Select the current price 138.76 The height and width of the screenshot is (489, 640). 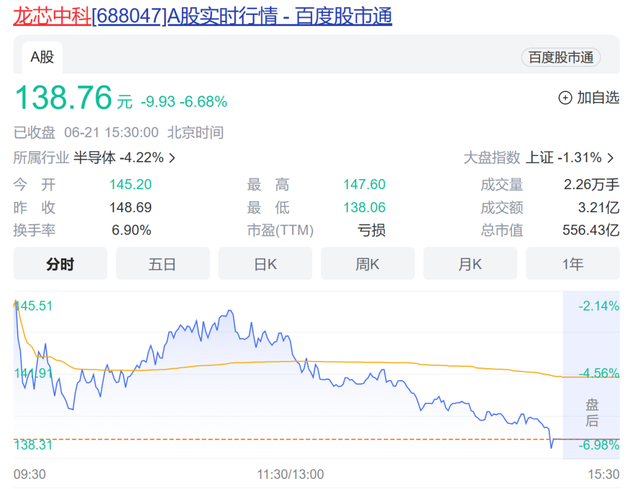63,98
